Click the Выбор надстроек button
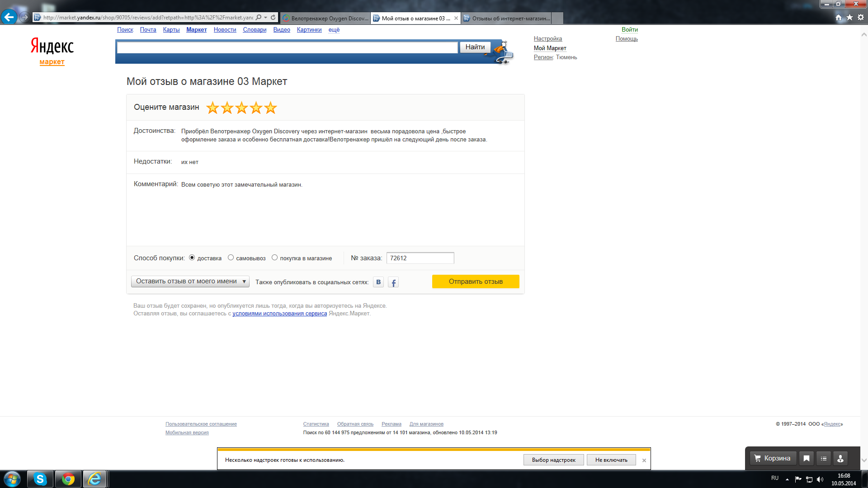The width and height of the screenshot is (868, 488). (554, 460)
